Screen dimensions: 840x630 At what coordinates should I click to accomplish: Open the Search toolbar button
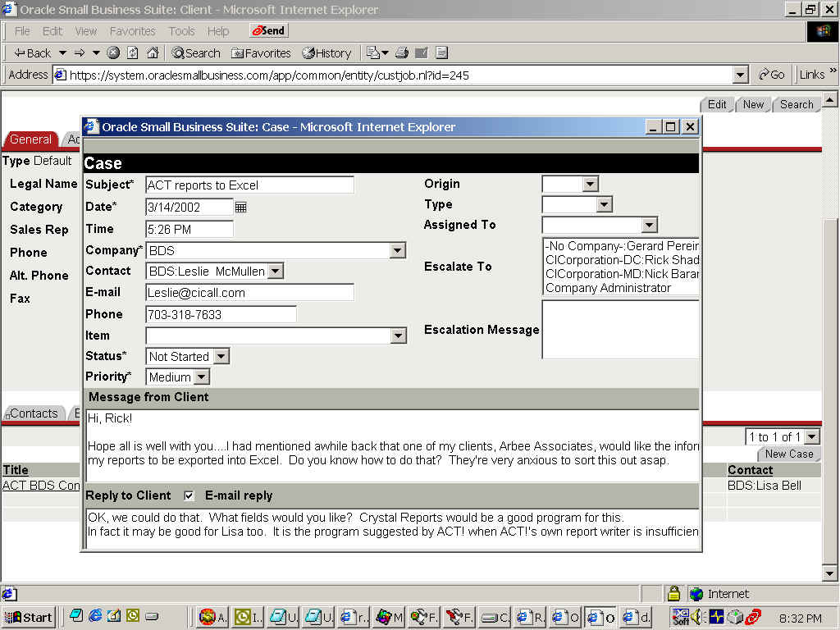click(x=195, y=52)
